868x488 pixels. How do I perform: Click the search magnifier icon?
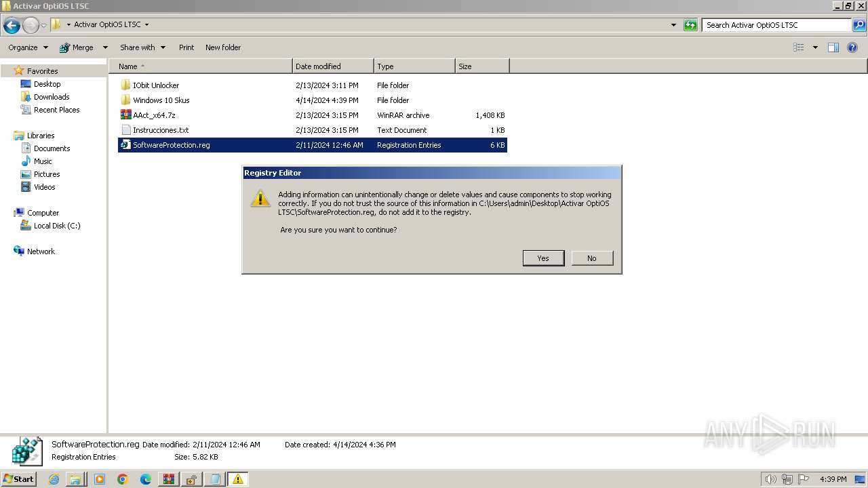tap(859, 25)
